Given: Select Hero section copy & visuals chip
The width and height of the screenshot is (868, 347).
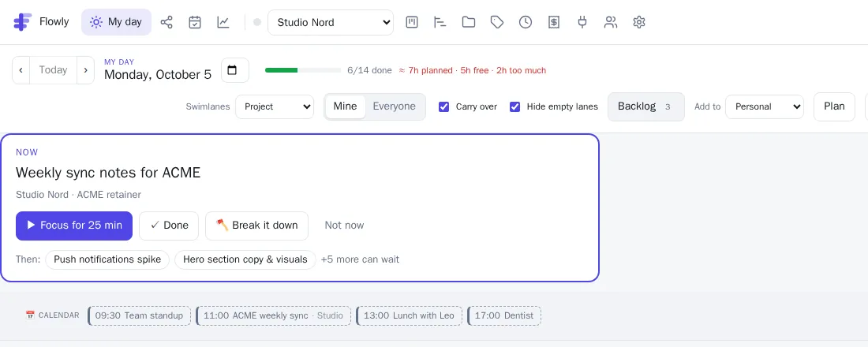Looking at the screenshot, I should (x=245, y=259).
